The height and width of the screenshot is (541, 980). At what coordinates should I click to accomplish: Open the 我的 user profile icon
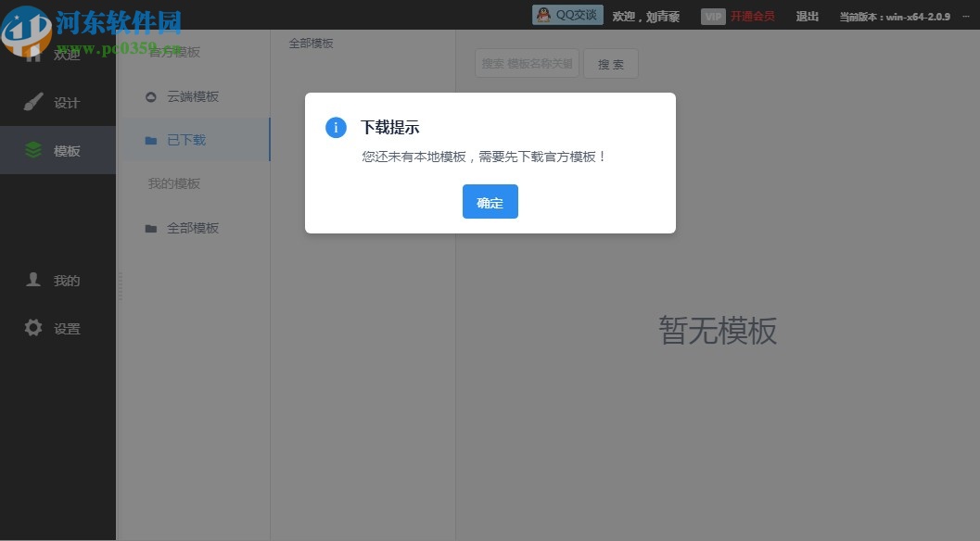[x=33, y=280]
